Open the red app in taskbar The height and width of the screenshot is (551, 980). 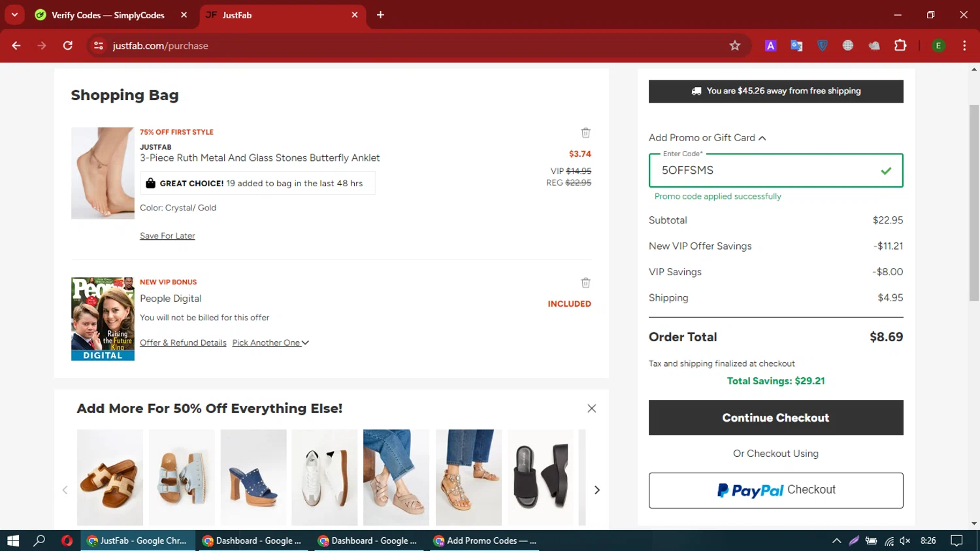pos(67,541)
